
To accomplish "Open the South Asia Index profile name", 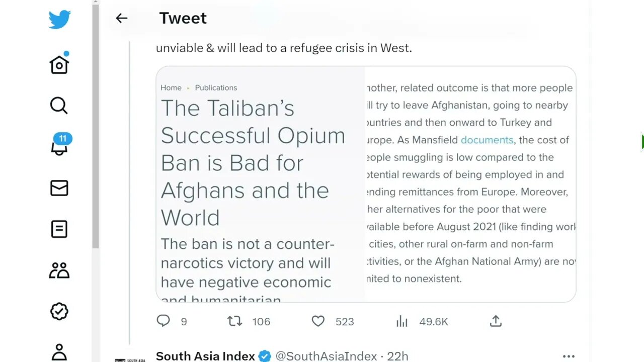I will [205, 356].
